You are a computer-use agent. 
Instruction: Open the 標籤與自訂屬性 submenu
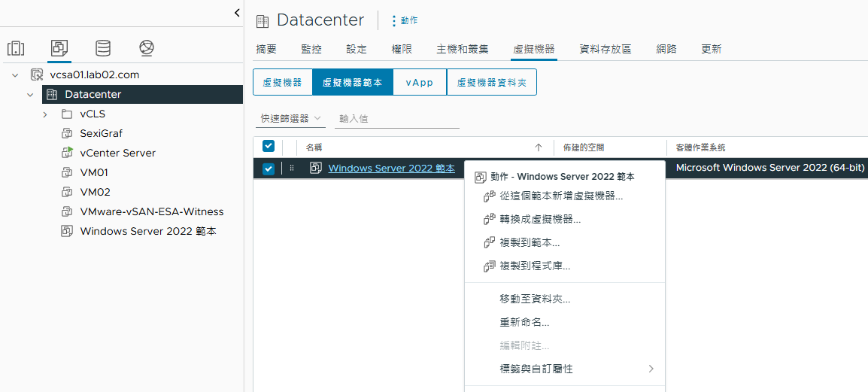(565, 369)
